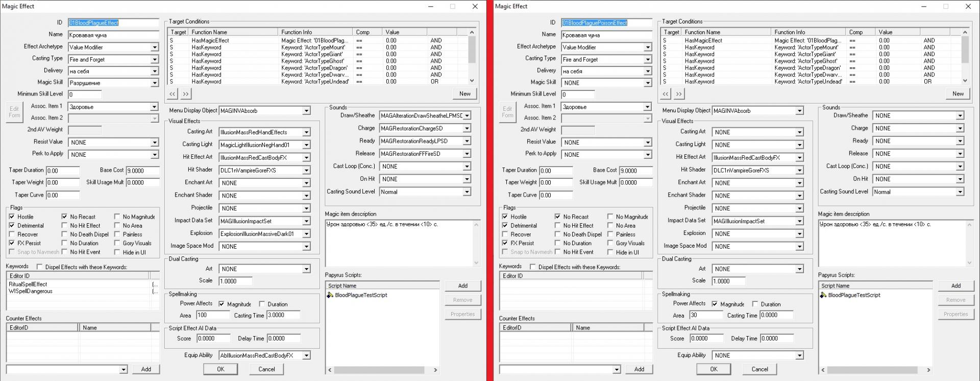Select the RitualSpellEffect keyword entry
The image size is (980, 381).
click(x=28, y=284)
